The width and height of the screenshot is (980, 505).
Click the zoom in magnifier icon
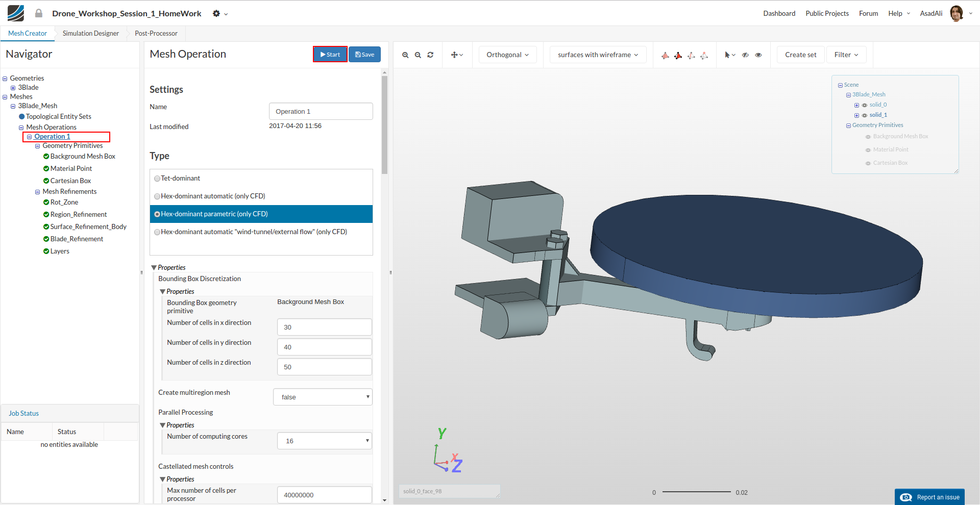click(405, 55)
